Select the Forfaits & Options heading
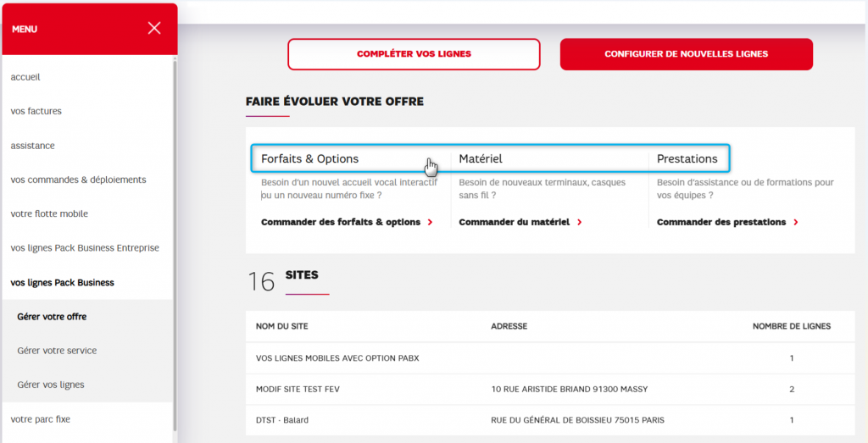The image size is (868, 443). [x=309, y=158]
